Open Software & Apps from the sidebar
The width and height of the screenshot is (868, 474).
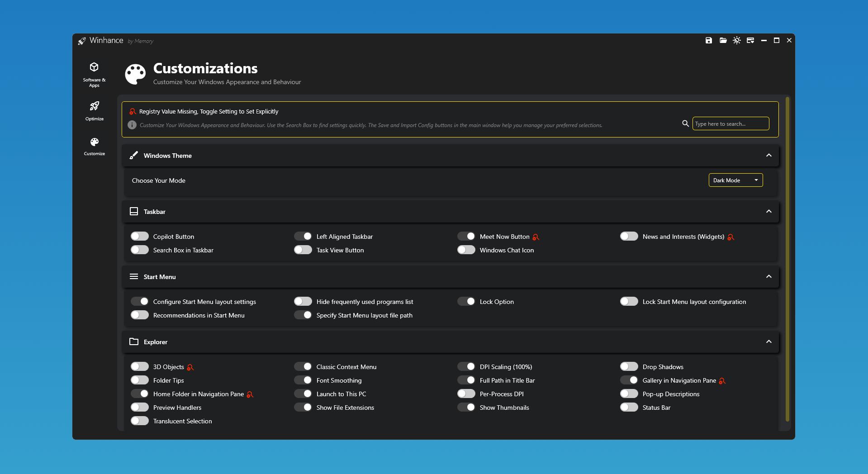pyautogui.click(x=94, y=74)
